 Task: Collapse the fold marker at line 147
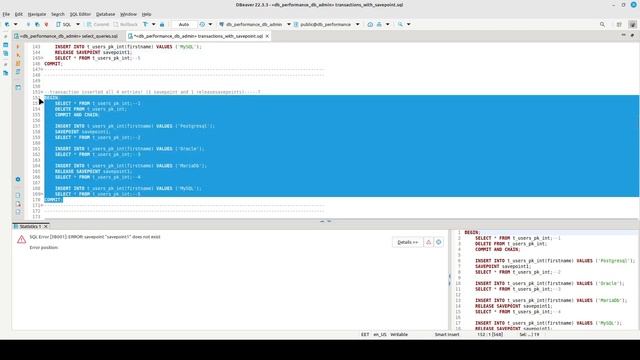[x=42, y=69]
